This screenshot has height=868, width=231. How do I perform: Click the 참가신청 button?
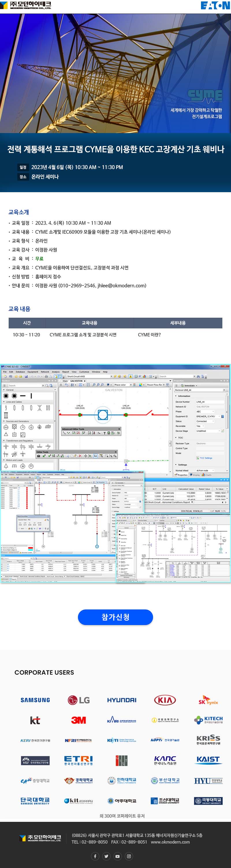click(115, 617)
